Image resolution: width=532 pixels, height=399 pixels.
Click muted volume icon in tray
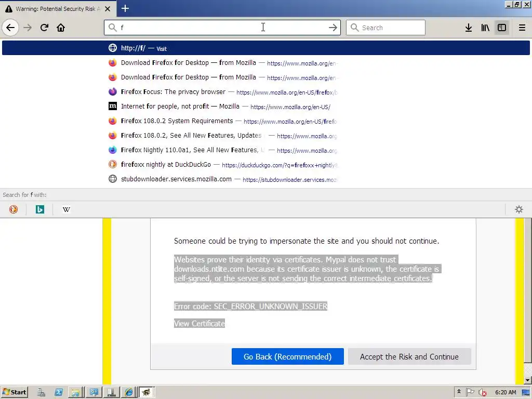(x=482, y=393)
